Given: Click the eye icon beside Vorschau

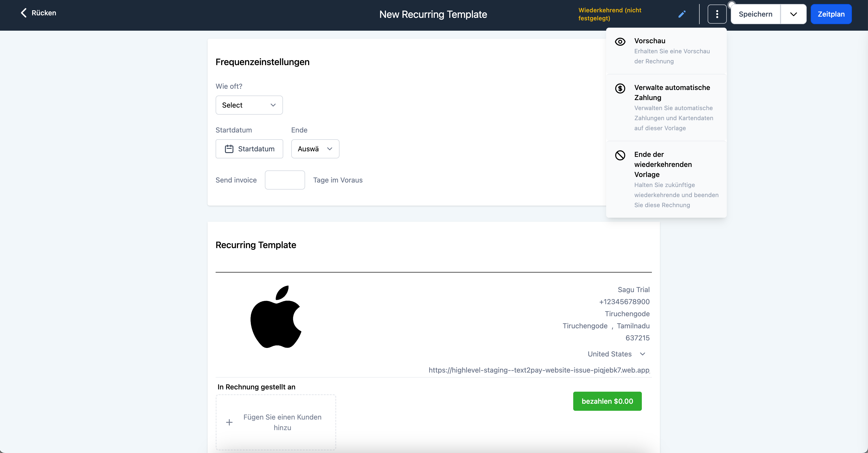Looking at the screenshot, I should click(x=620, y=42).
